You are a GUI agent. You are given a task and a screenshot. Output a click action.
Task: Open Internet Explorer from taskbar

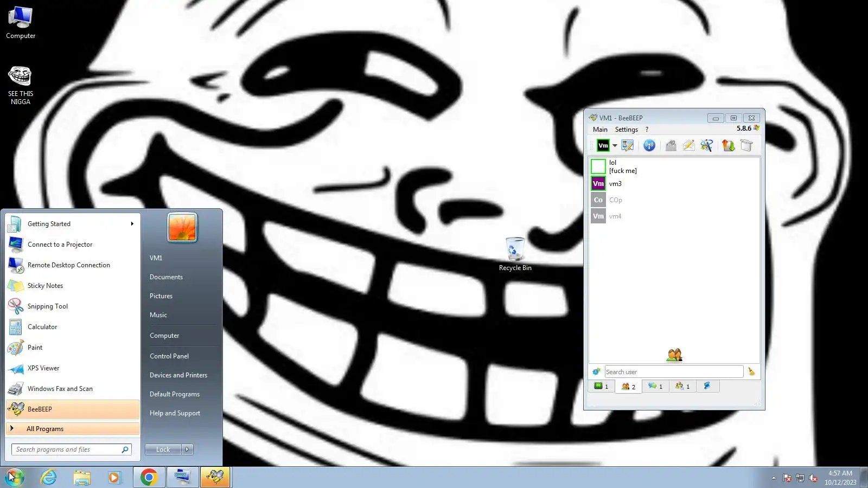point(49,477)
